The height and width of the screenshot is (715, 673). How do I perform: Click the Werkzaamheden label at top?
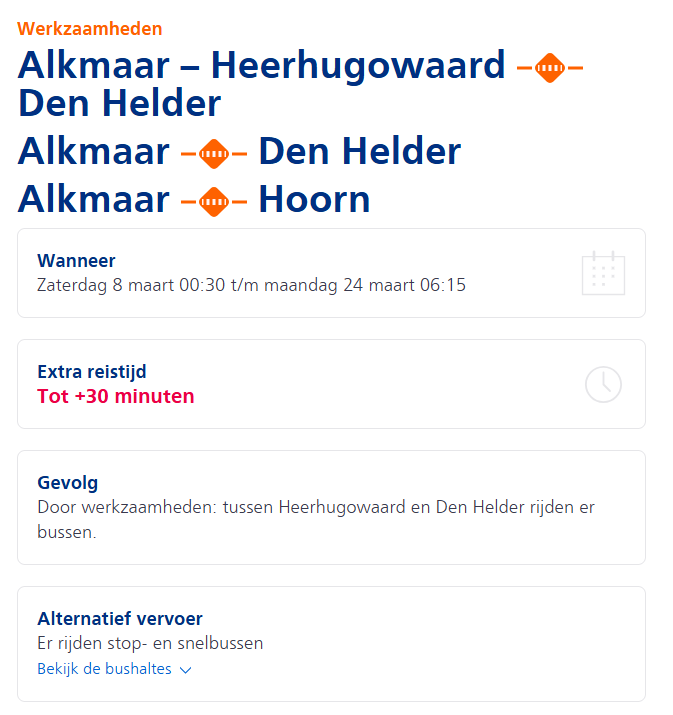point(90,29)
